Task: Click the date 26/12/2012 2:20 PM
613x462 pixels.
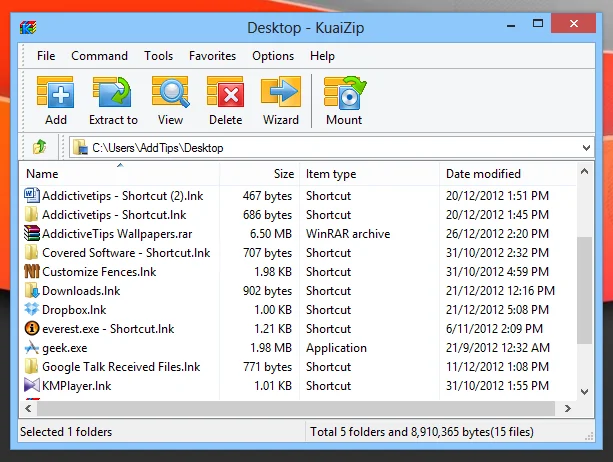Action: coord(497,234)
